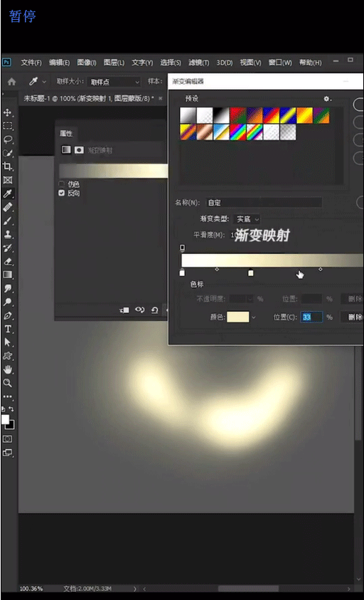The height and width of the screenshot is (600, 364).
Task: Open the 图像(I) menu
Action: pyautogui.click(x=87, y=63)
